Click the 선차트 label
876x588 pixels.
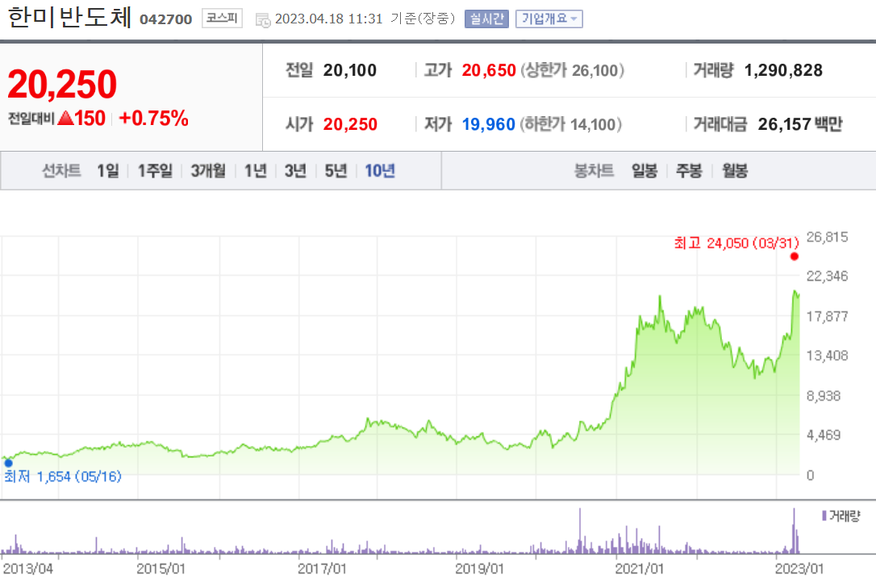pos(61,170)
